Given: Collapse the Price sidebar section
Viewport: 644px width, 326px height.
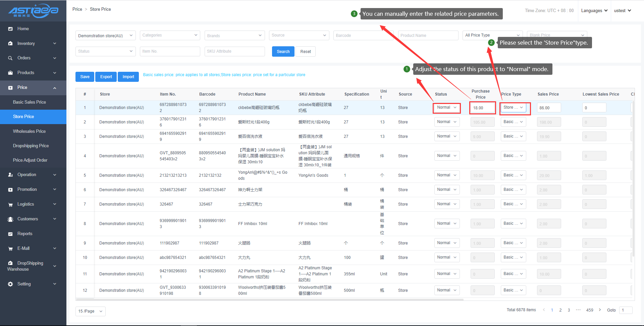Looking at the screenshot, I should [x=55, y=88].
